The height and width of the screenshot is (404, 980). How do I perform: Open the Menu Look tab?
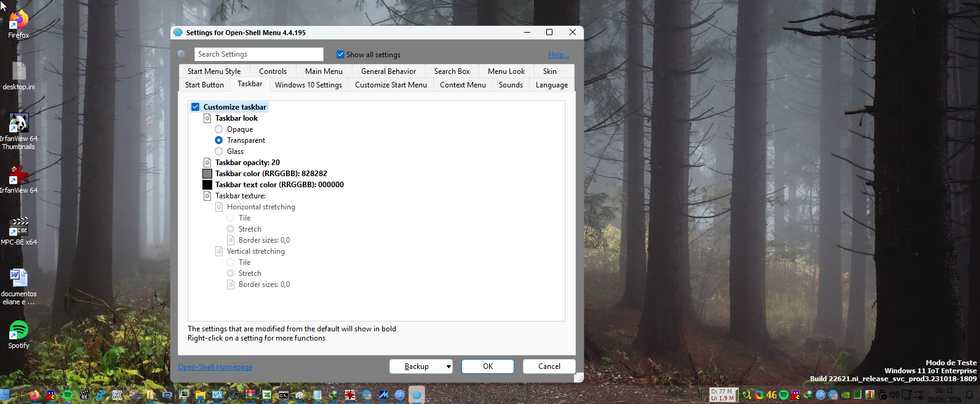(x=506, y=71)
